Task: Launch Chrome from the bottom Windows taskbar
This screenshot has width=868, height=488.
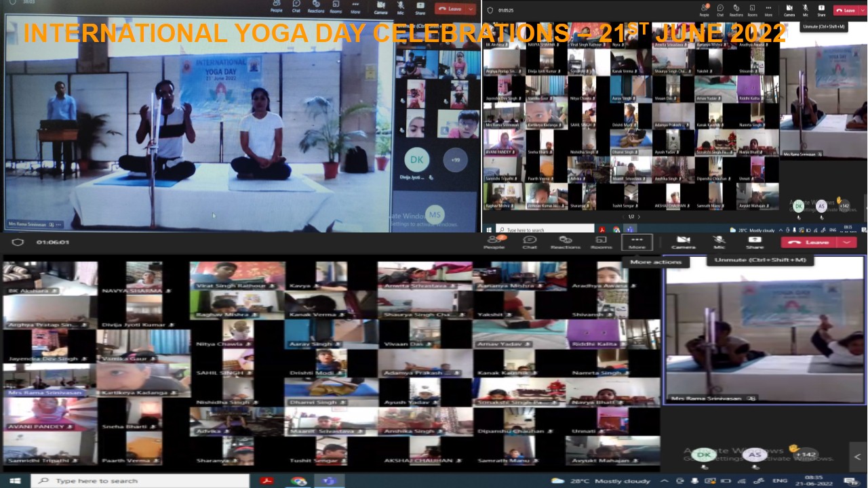Action: pyautogui.click(x=298, y=481)
